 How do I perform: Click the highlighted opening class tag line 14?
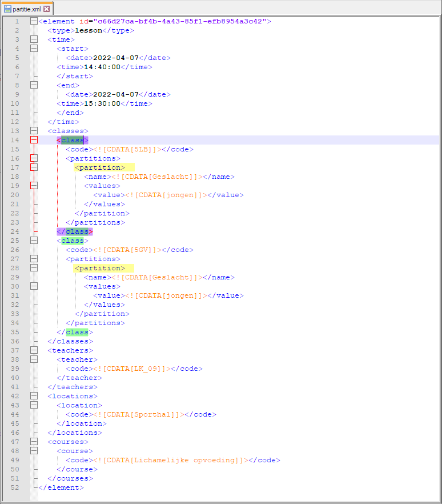(73, 140)
